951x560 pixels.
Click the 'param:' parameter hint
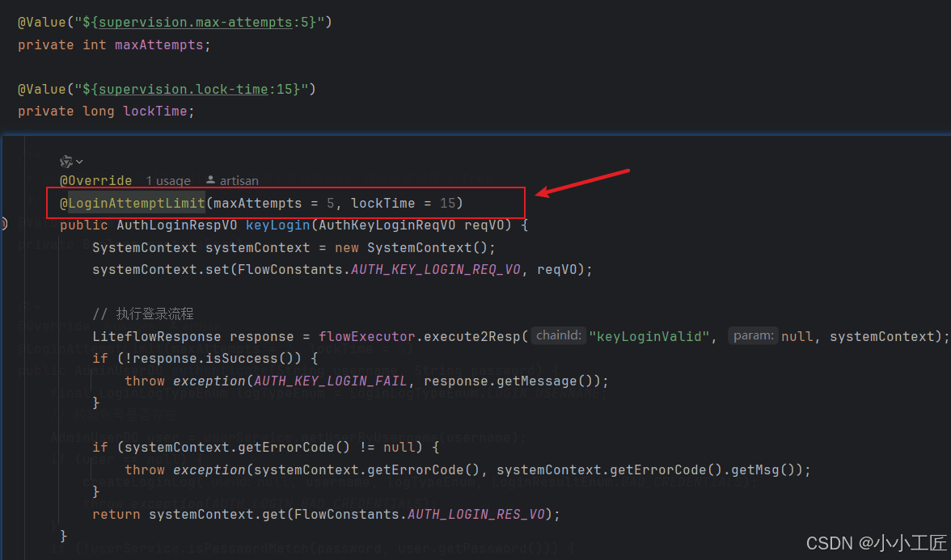tap(754, 336)
